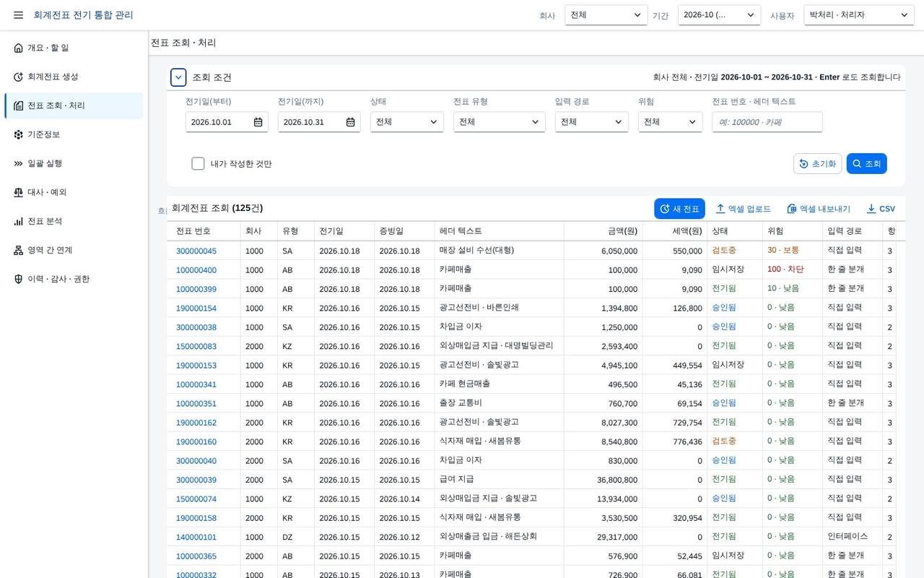Click the 대사 · 예외 scales icon

point(19,192)
